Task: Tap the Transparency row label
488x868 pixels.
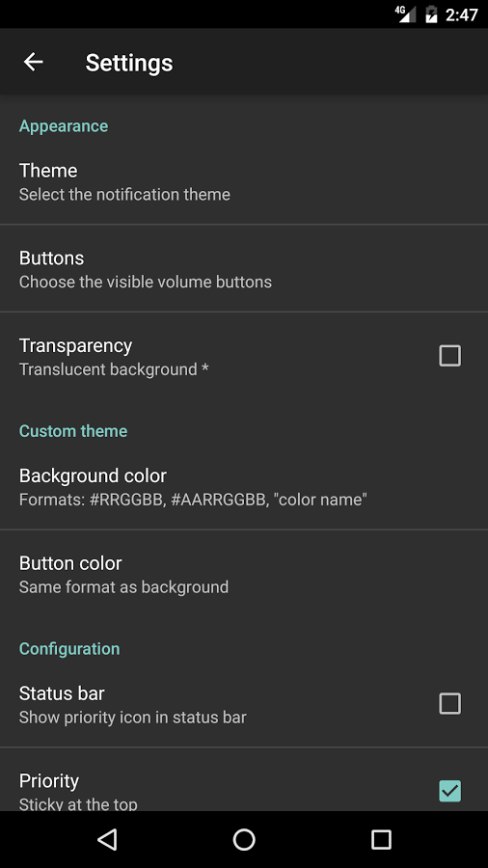Action: (76, 345)
